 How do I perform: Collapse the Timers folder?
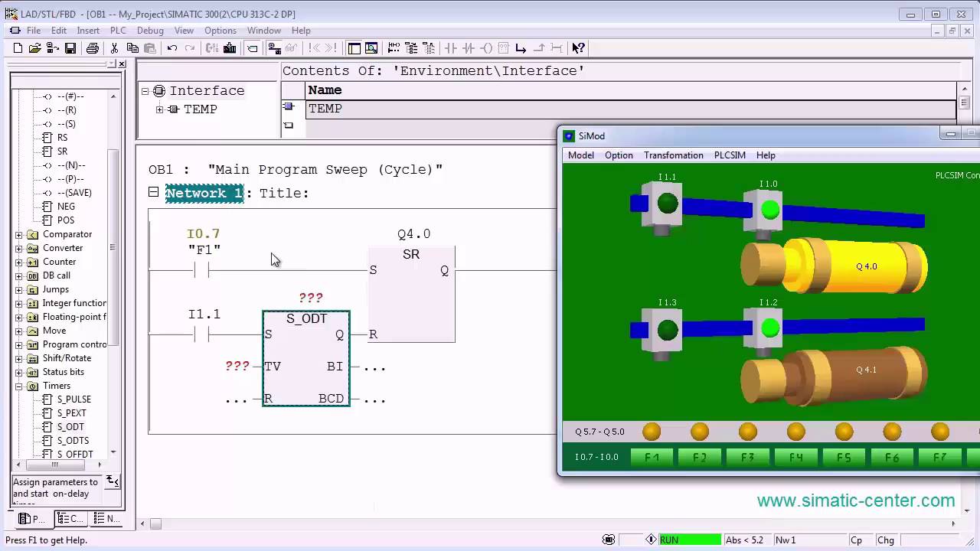19,386
